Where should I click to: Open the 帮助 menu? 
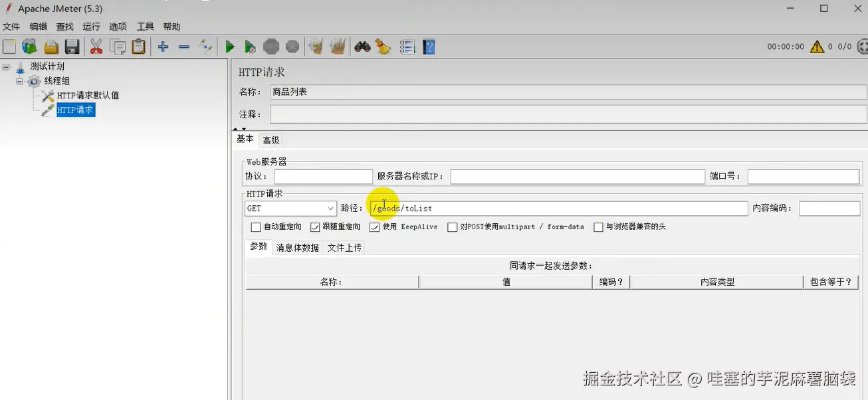171,27
